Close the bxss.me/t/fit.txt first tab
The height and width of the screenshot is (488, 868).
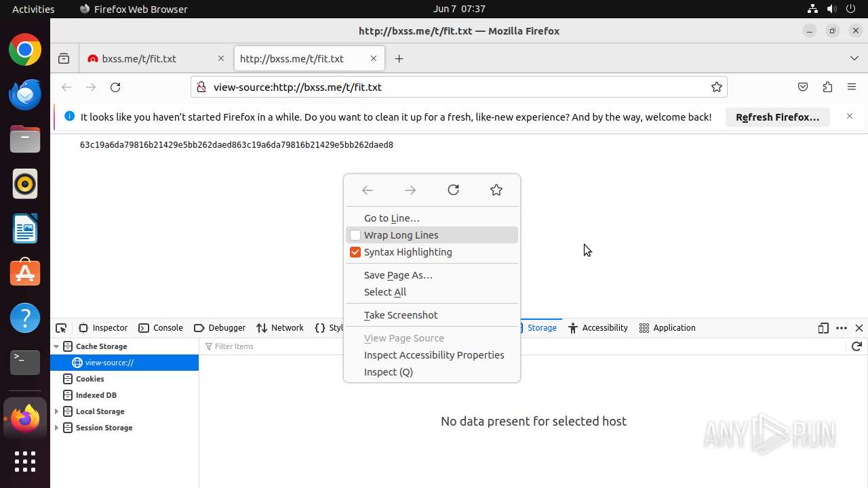click(221, 59)
